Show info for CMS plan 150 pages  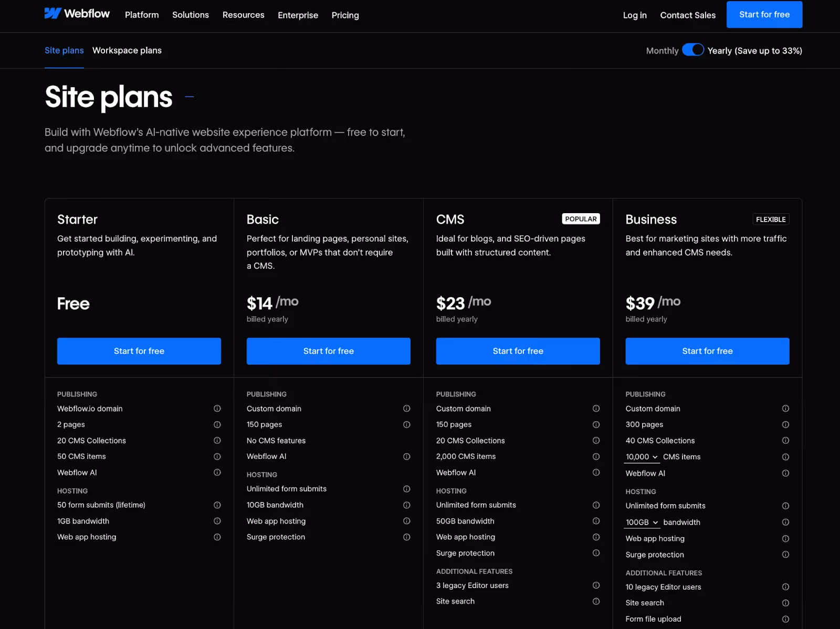[596, 424]
